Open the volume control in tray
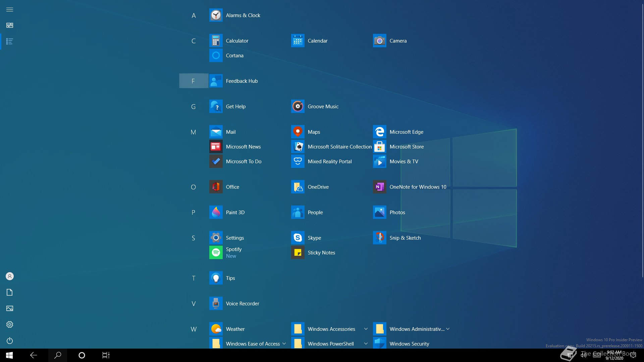This screenshot has height=362, width=644. (583, 355)
